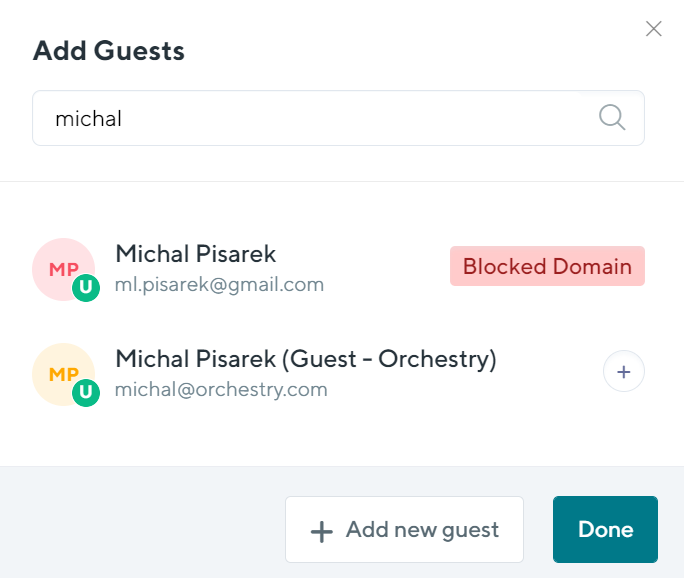Click the Add new guest button

tap(404, 529)
